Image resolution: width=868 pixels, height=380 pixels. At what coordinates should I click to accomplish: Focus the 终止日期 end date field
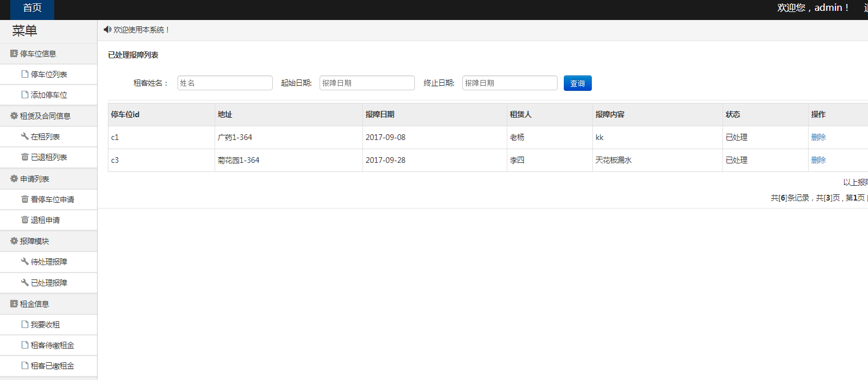coord(510,83)
